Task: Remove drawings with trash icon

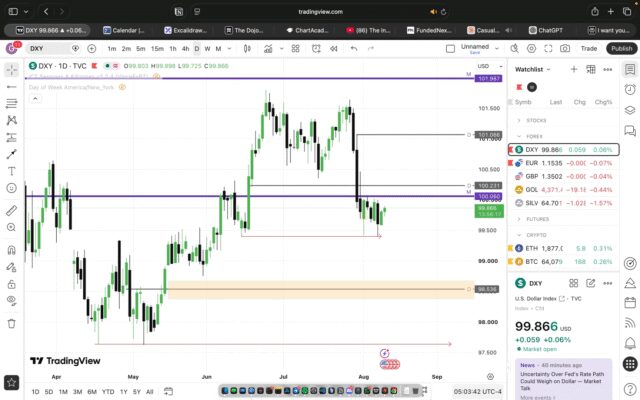Action: (11, 324)
